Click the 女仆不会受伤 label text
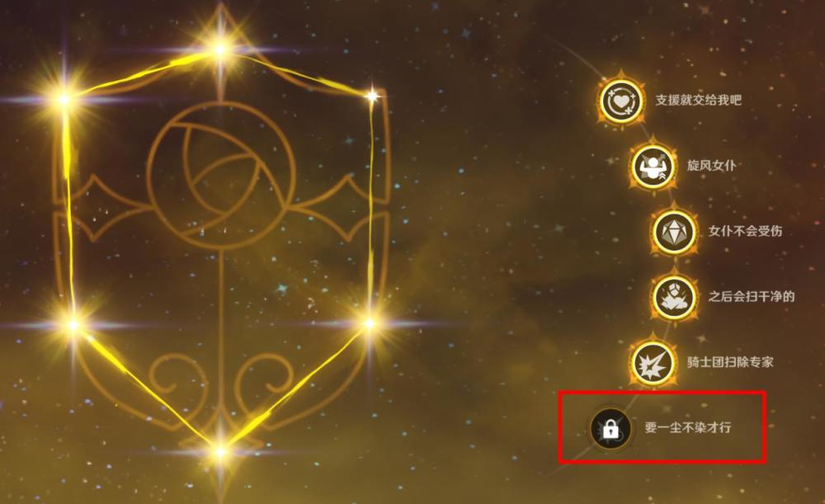This screenshot has height=504, width=825. (x=744, y=231)
